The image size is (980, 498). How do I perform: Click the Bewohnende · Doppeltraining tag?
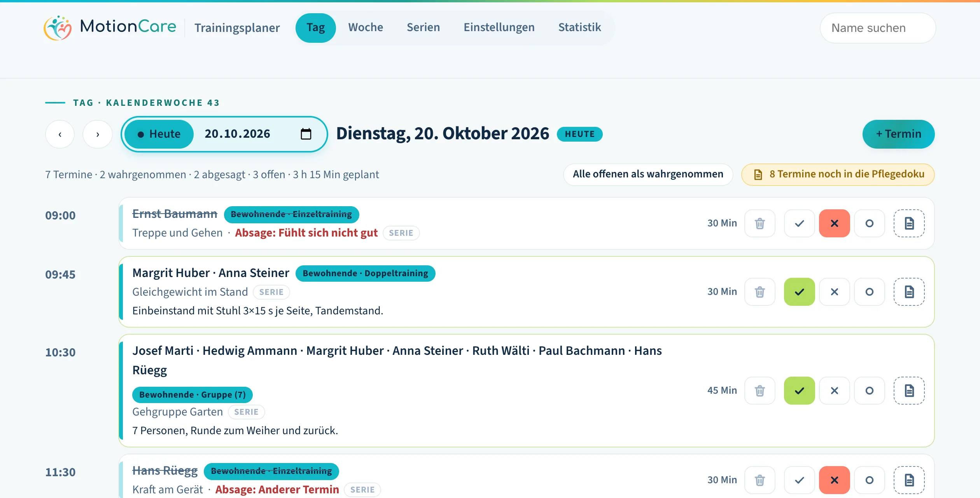point(365,274)
